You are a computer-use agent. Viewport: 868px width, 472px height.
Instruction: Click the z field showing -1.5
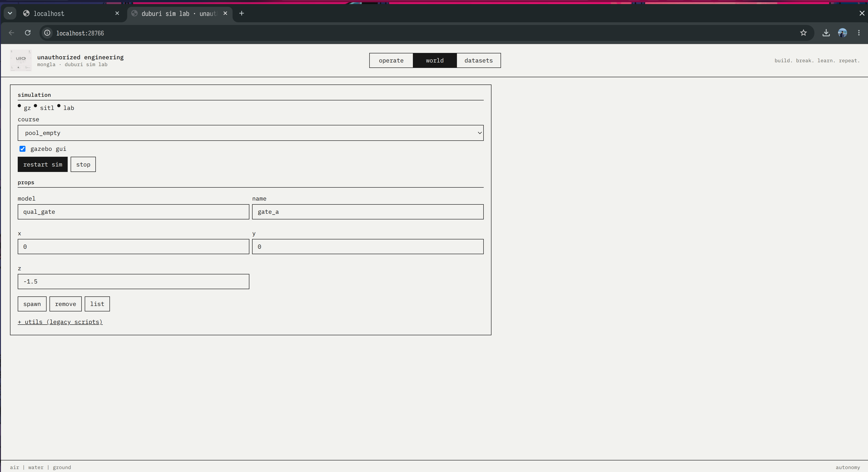point(134,281)
